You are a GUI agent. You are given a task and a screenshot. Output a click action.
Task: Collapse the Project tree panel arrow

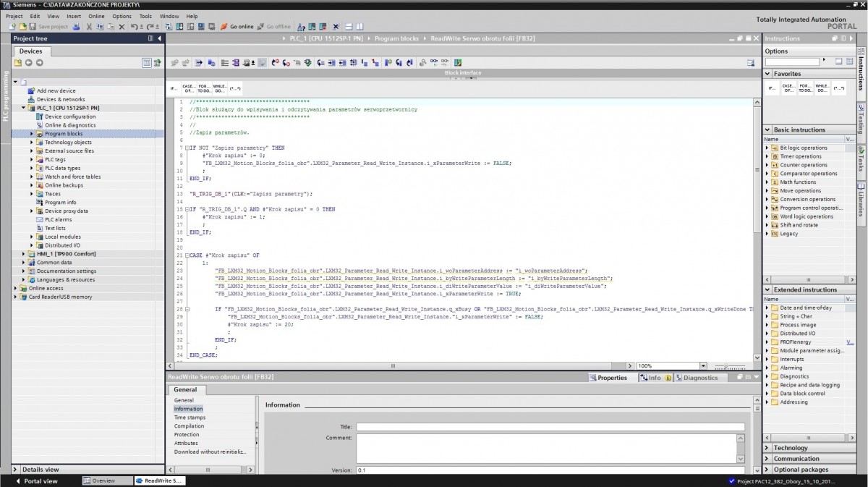pyautogui.click(x=159, y=38)
